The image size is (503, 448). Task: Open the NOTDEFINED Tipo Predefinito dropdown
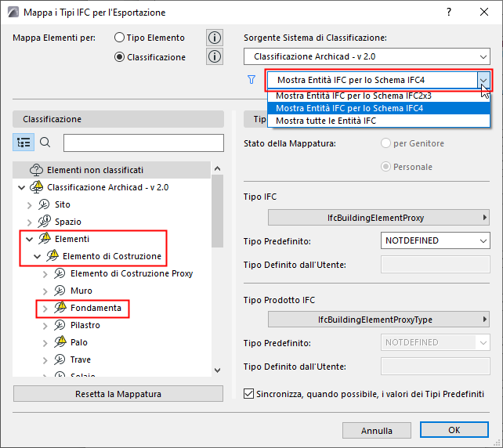pos(436,240)
